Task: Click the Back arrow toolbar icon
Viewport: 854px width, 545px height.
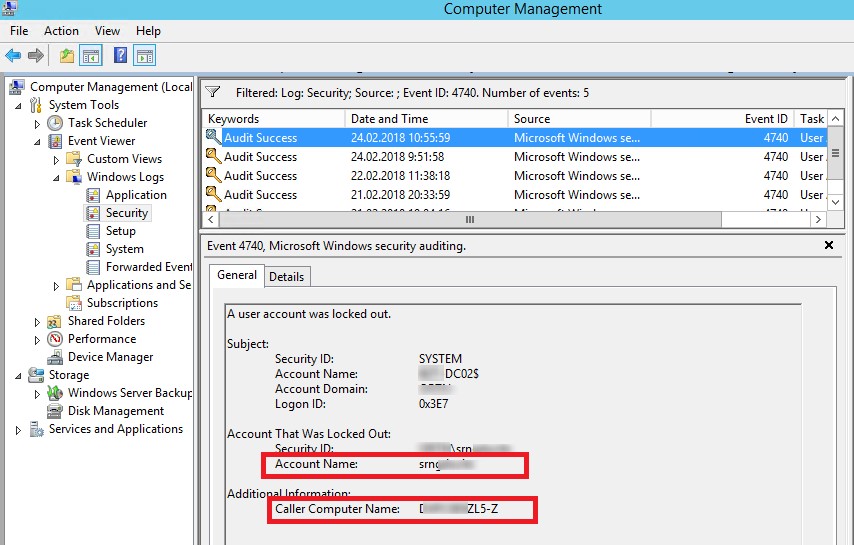Action: click(13, 56)
